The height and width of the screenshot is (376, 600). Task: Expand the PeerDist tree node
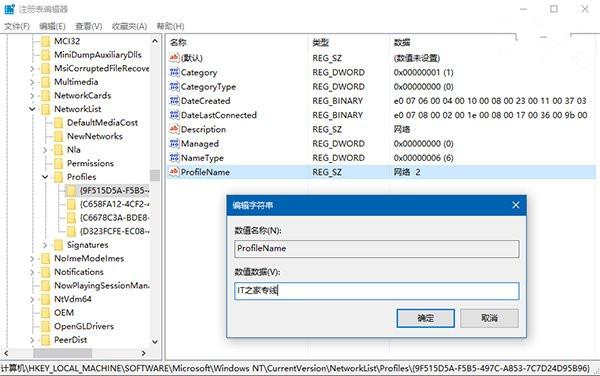32,340
